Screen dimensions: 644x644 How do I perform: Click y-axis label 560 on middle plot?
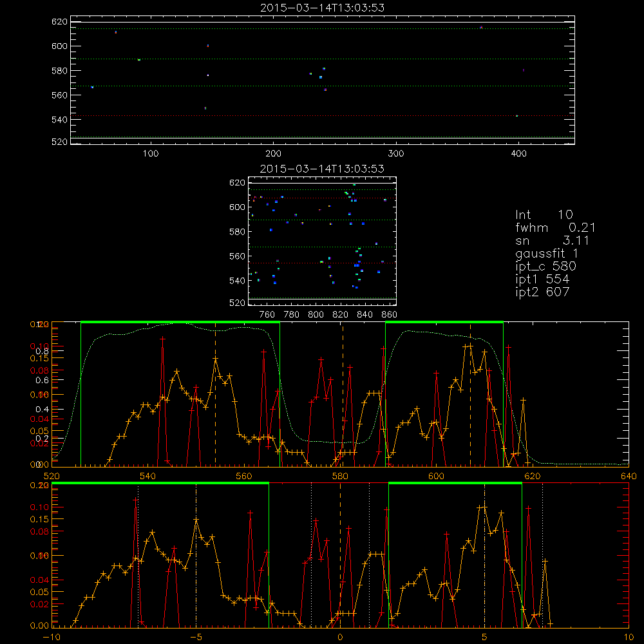point(237,256)
